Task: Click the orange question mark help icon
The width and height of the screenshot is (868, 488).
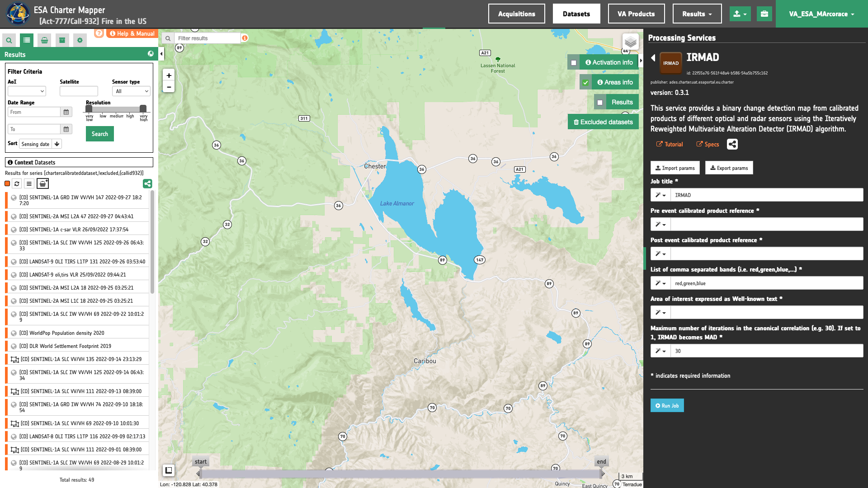Action: 99,33
